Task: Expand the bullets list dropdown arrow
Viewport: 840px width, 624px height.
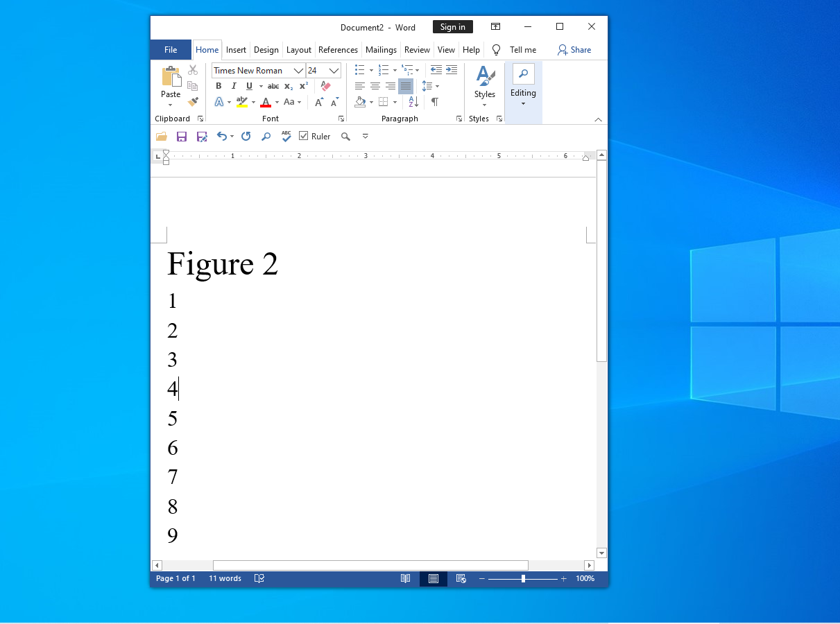Action: point(371,70)
